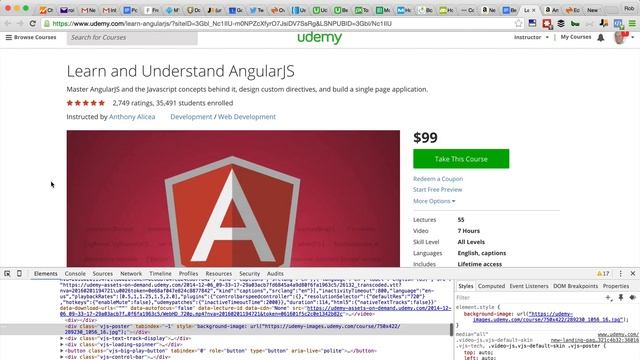The height and width of the screenshot is (360, 640).
Task: Toggle DevTools device mode icon
Action: (19, 273)
